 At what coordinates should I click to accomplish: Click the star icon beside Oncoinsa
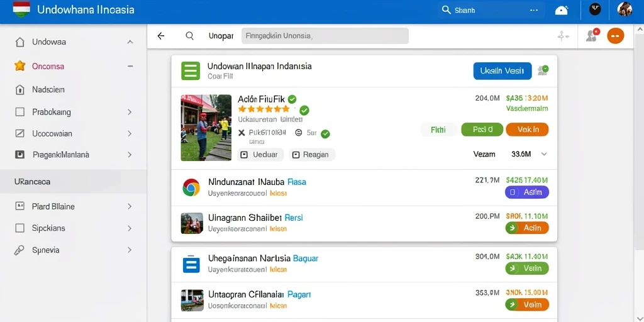click(x=19, y=65)
